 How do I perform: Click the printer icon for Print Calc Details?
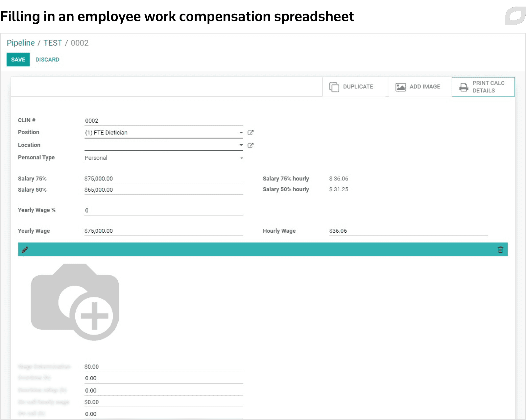click(464, 87)
